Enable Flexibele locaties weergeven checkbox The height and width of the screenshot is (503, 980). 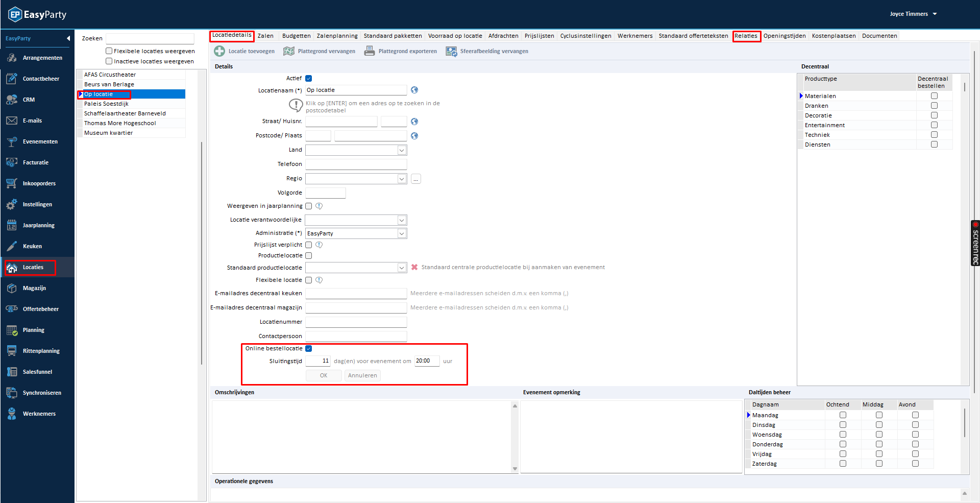(x=109, y=51)
